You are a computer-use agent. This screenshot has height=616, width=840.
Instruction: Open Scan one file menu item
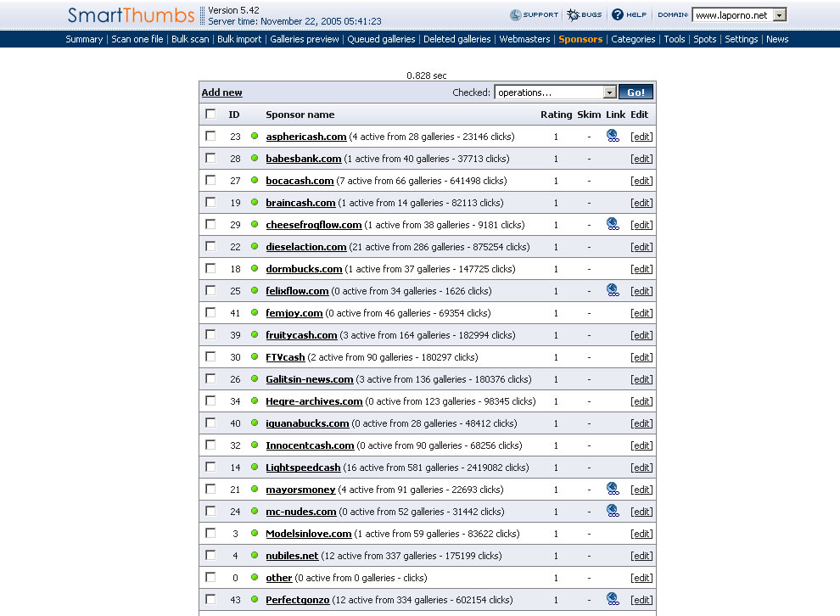[x=137, y=39]
